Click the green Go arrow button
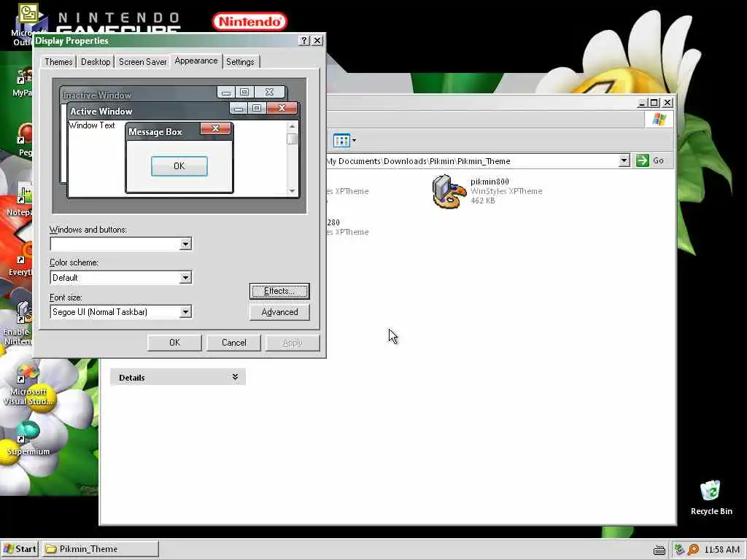Image resolution: width=747 pixels, height=560 pixels. [642, 160]
